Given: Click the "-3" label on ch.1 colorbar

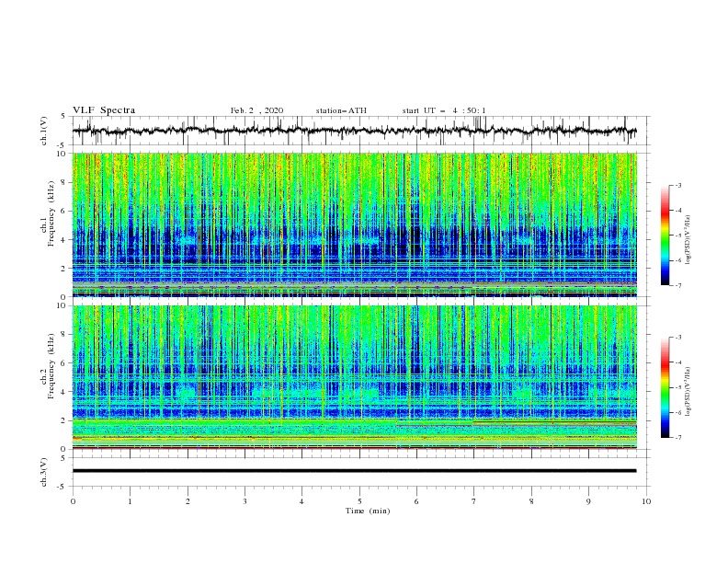Looking at the screenshot, I should 677,185.
